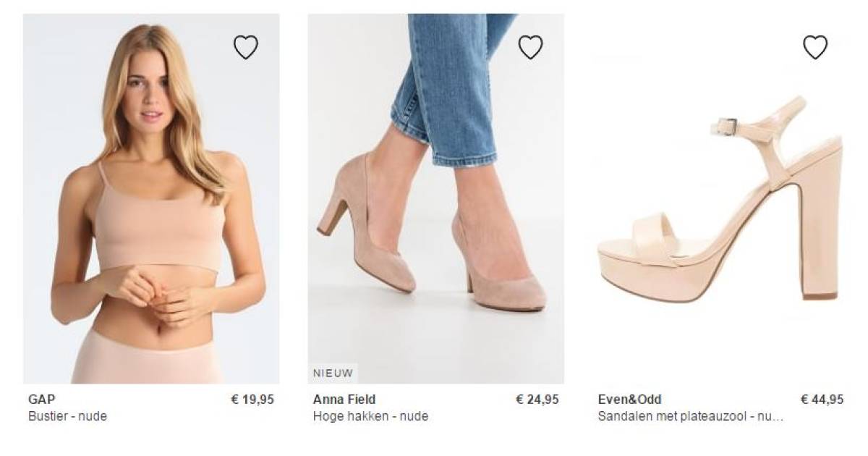
Task: Click the GAP brand name
Action: pyautogui.click(x=41, y=400)
